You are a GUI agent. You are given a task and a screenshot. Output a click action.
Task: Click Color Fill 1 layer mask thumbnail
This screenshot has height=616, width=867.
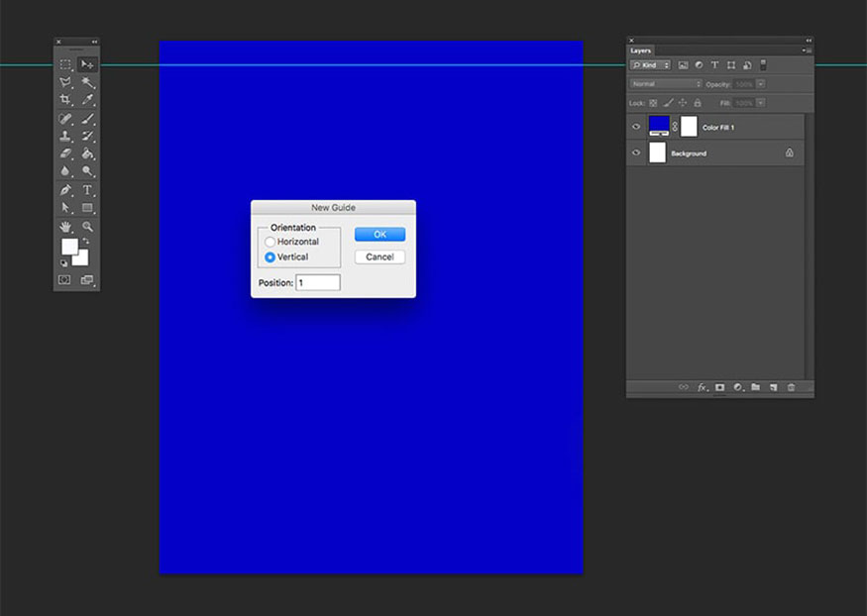pos(689,127)
